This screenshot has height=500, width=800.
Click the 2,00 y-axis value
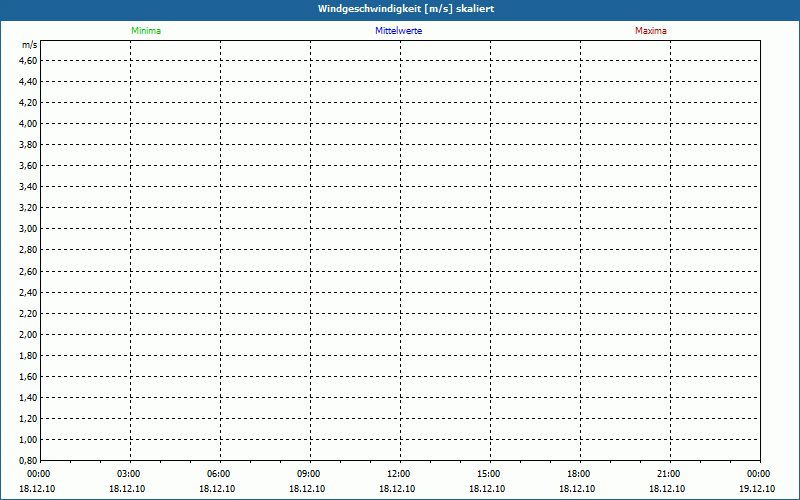(x=28, y=335)
